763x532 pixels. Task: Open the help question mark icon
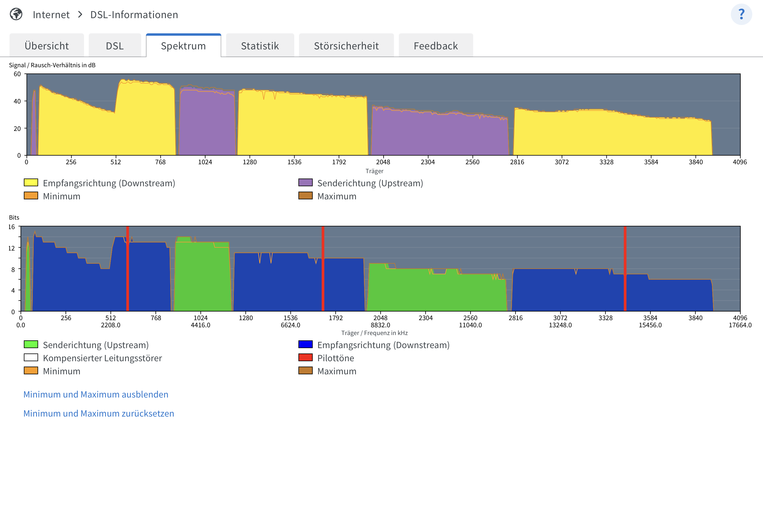click(x=741, y=14)
